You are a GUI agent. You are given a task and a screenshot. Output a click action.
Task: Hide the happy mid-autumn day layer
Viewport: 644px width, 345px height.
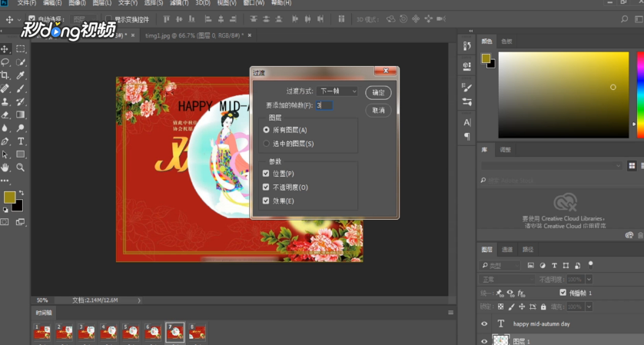tap(484, 323)
